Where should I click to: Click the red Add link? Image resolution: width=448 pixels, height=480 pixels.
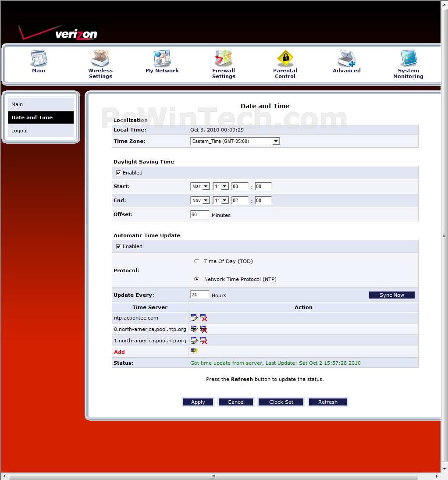point(119,352)
